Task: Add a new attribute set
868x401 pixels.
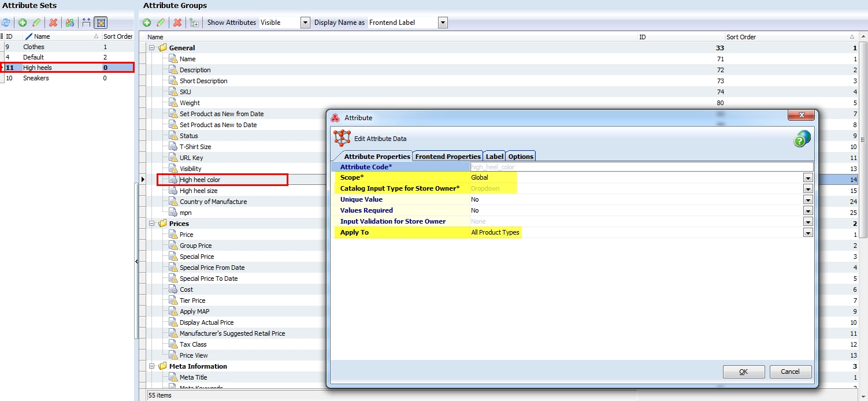Action: point(23,23)
